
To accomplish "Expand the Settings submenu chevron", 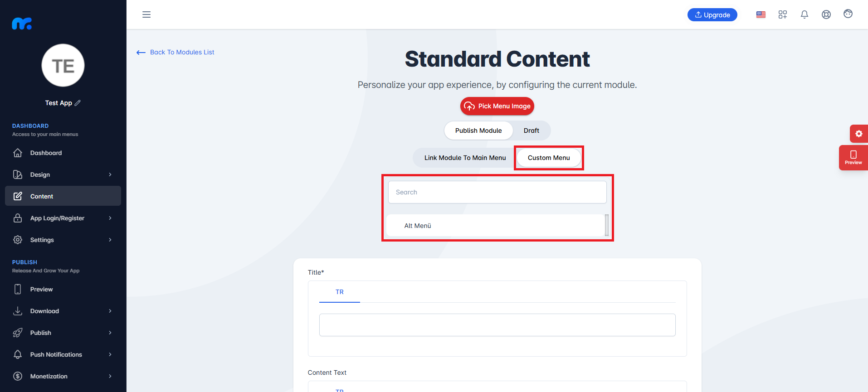I will tap(110, 240).
